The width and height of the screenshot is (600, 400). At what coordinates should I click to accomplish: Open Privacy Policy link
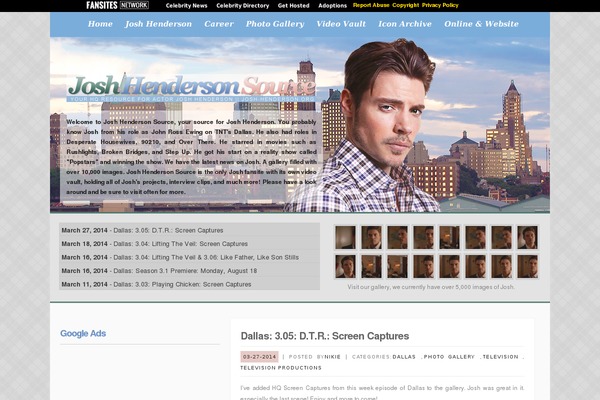coord(440,5)
